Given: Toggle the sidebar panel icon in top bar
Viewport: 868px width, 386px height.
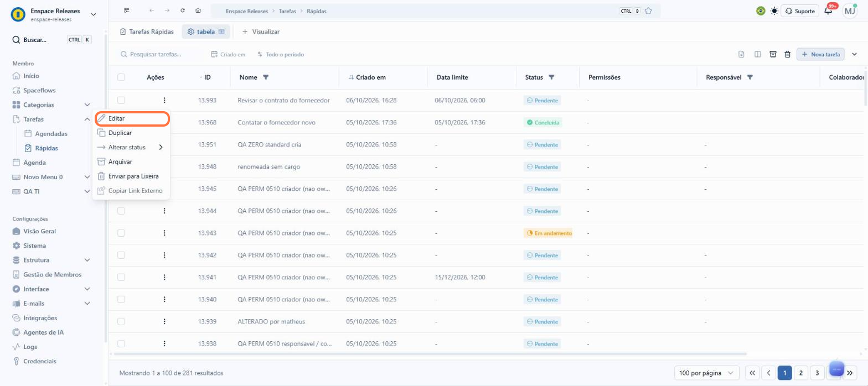Looking at the screenshot, I should click(127, 11).
